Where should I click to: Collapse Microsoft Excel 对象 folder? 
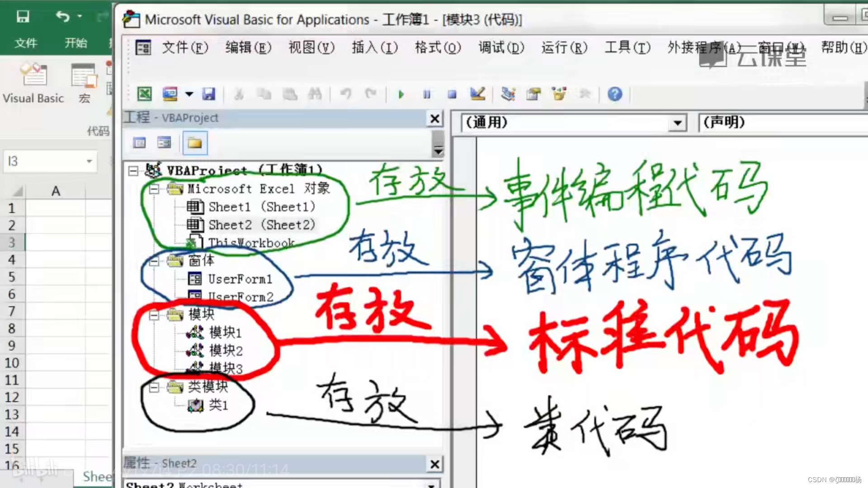[154, 189]
